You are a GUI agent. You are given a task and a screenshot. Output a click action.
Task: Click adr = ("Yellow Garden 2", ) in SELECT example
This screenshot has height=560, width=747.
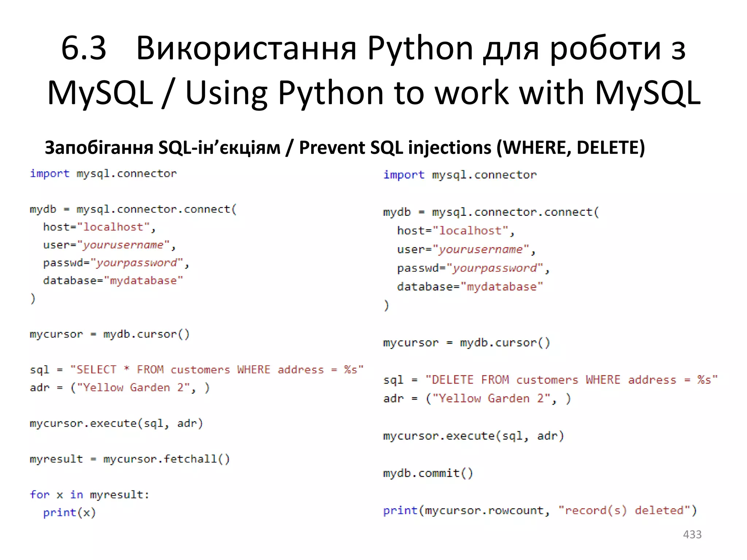pos(120,388)
